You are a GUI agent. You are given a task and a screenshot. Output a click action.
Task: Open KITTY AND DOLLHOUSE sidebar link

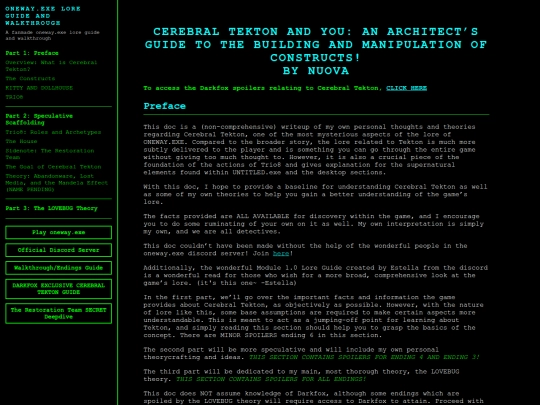tap(39, 88)
